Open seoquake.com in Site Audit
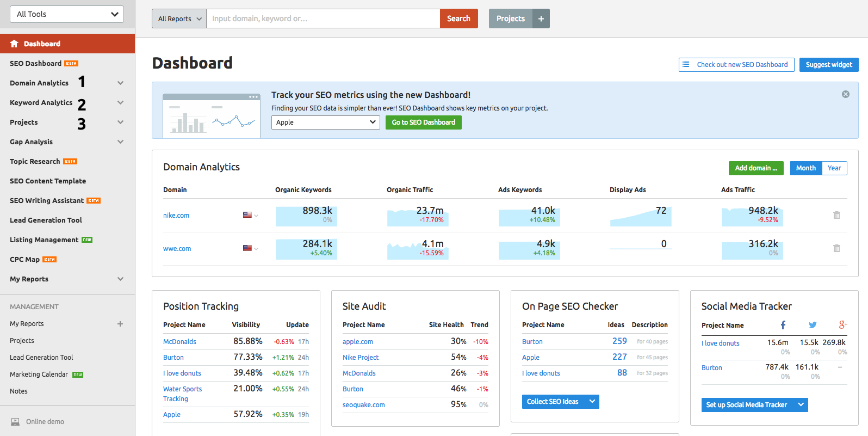 coord(364,405)
